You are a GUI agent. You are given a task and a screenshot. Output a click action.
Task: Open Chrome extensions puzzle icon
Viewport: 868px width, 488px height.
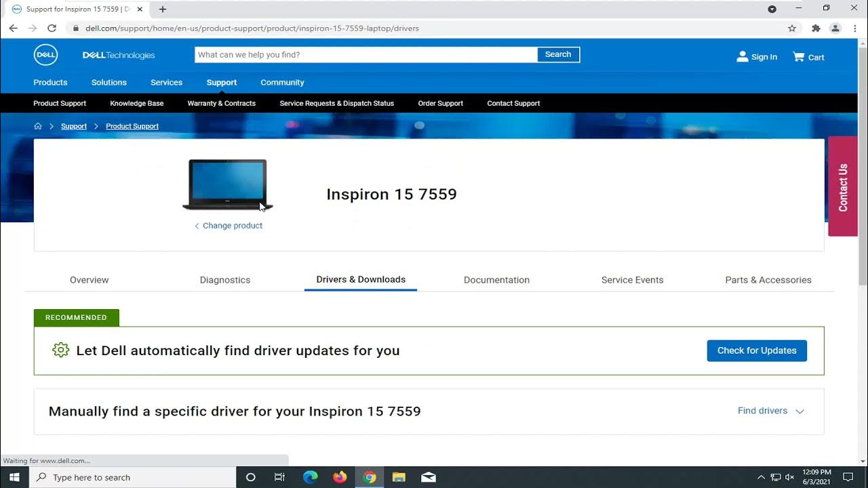[x=816, y=28]
